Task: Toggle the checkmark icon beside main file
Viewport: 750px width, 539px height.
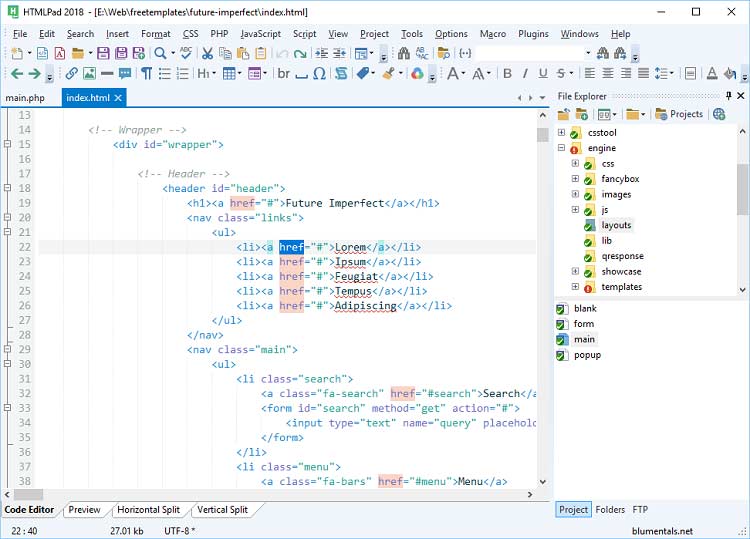Action: [x=561, y=340]
